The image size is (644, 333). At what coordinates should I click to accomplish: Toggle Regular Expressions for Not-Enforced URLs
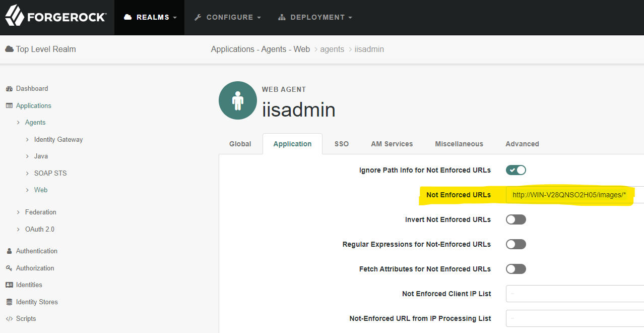tap(516, 244)
